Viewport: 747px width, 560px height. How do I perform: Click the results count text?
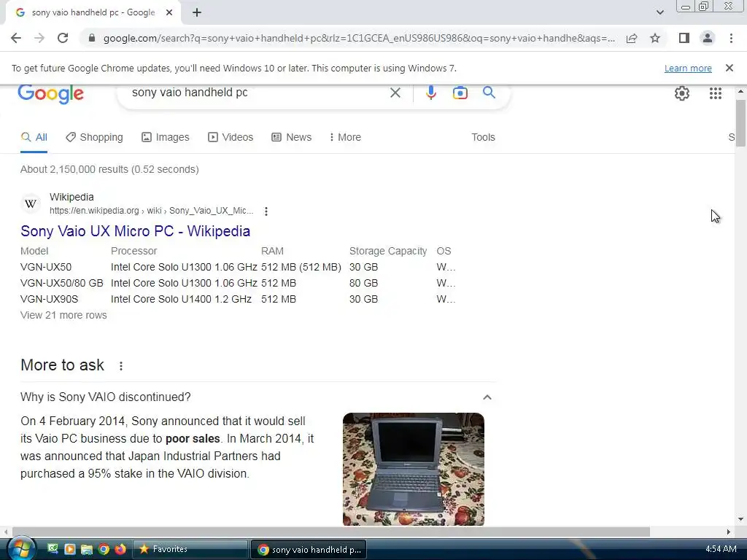pyautogui.click(x=109, y=169)
